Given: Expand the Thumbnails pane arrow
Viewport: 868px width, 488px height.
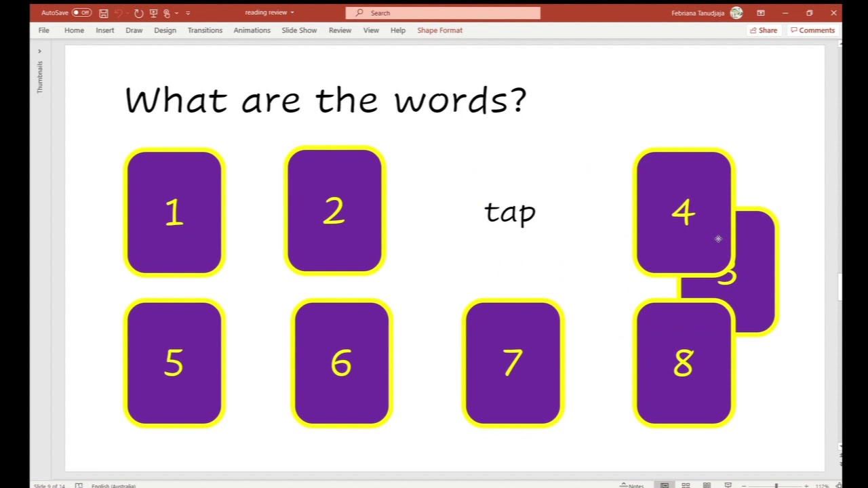Looking at the screenshot, I should click(x=39, y=51).
